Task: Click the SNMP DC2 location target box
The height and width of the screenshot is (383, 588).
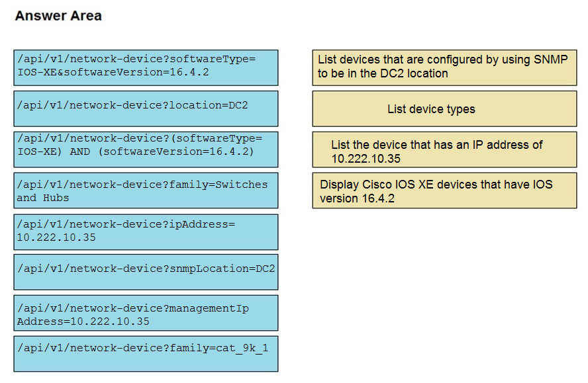Action: pyautogui.click(x=444, y=68)
